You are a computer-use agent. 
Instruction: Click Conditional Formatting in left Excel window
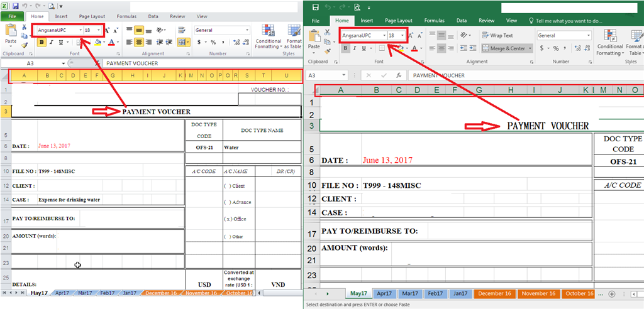pyautogui.click(x=269, y=36)
